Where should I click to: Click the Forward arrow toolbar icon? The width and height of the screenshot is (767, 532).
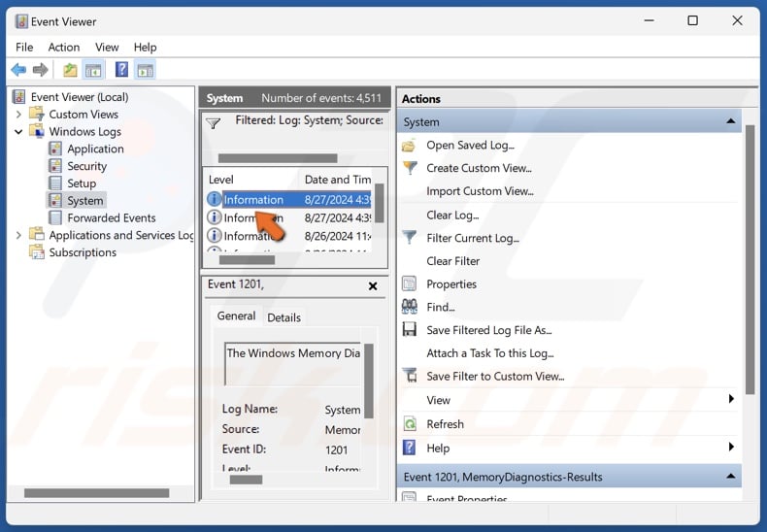tap(40, 70)
